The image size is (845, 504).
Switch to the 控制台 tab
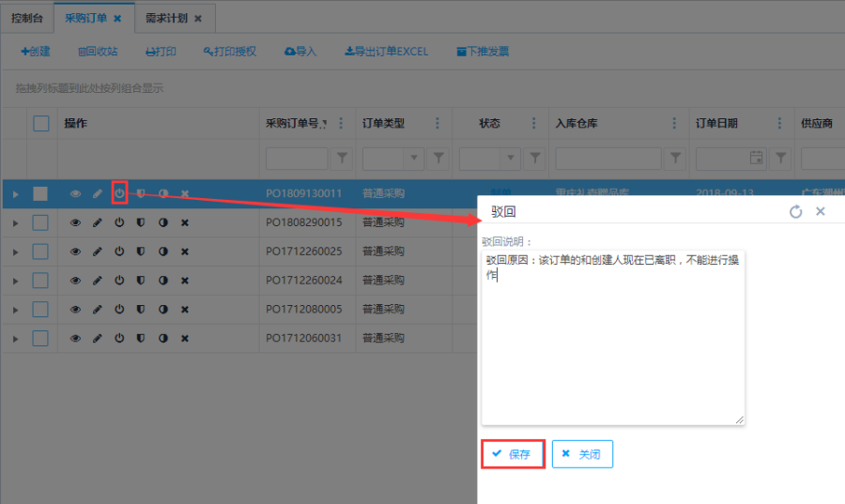[x=26, y=18]
